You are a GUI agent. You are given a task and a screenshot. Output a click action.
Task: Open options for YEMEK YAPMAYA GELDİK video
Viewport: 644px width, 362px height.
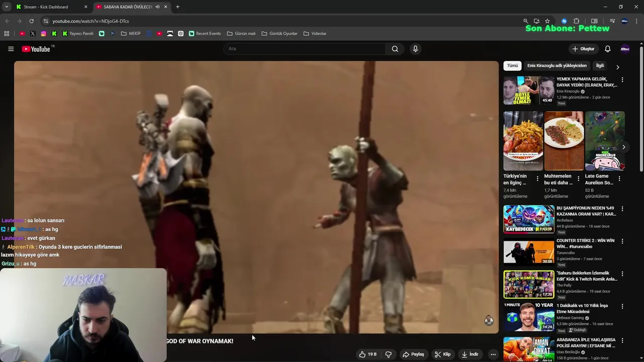(622, 80)
